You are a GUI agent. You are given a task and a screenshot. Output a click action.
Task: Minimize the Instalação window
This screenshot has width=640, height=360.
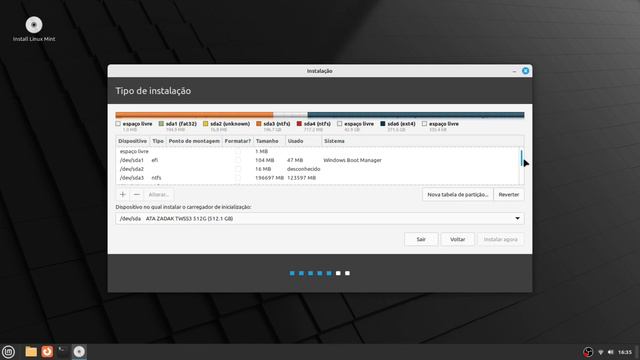514,71
